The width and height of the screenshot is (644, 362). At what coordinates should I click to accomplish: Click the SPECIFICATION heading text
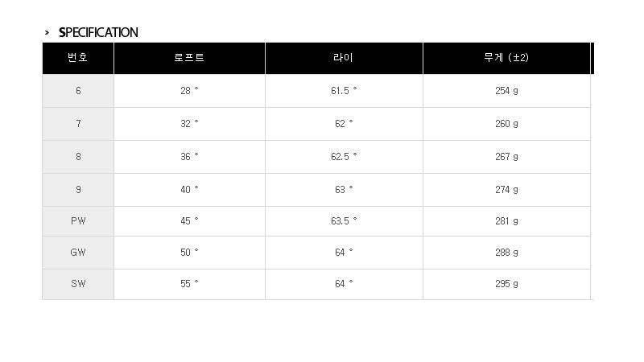[x=98, y=33]
